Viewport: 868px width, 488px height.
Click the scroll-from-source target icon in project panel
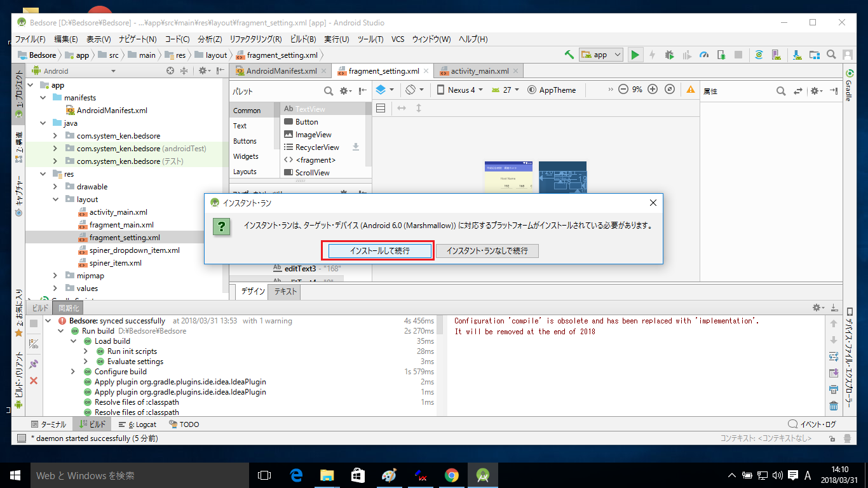click(x=170, y=71)
